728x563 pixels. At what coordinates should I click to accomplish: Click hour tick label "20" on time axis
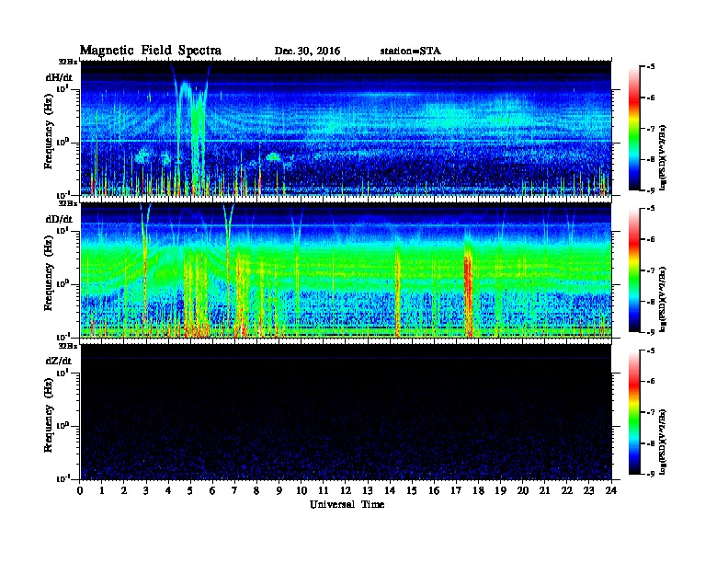click(523, 491)
